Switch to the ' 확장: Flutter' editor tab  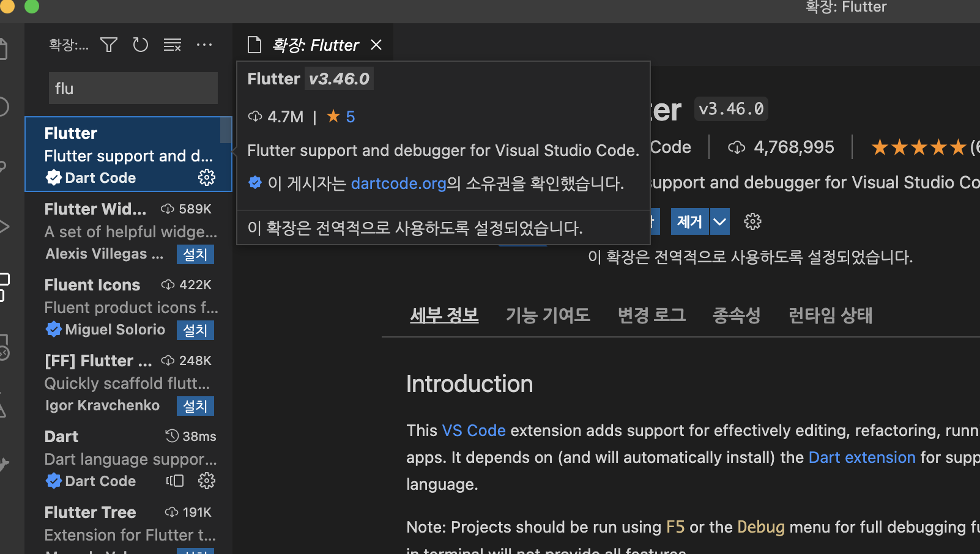tap(313, 45)
